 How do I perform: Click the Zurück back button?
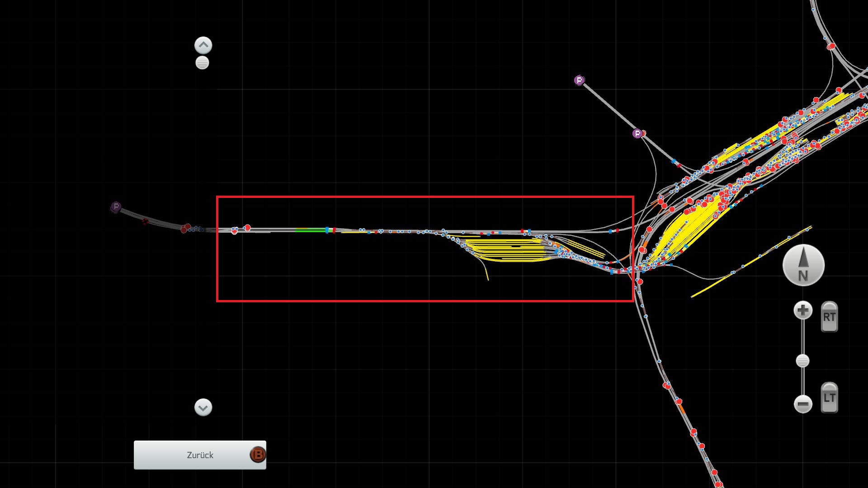pyautogui.click(x=200, y=455)
